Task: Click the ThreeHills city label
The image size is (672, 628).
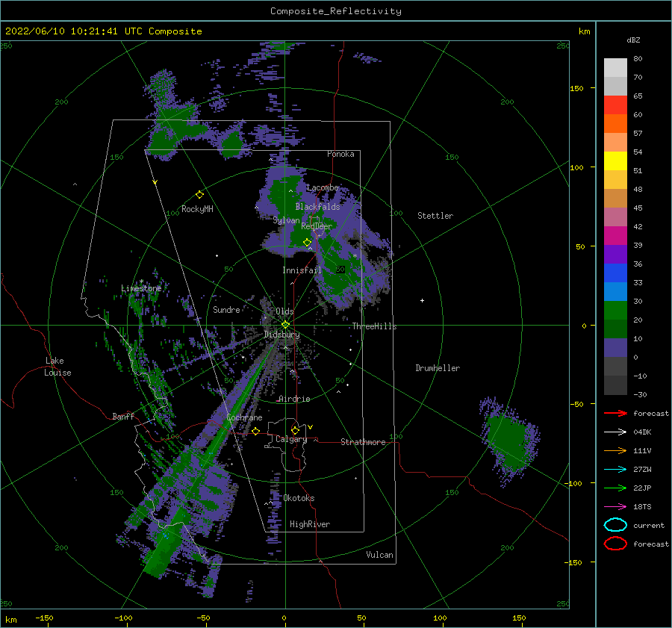Action: (374, 326)
